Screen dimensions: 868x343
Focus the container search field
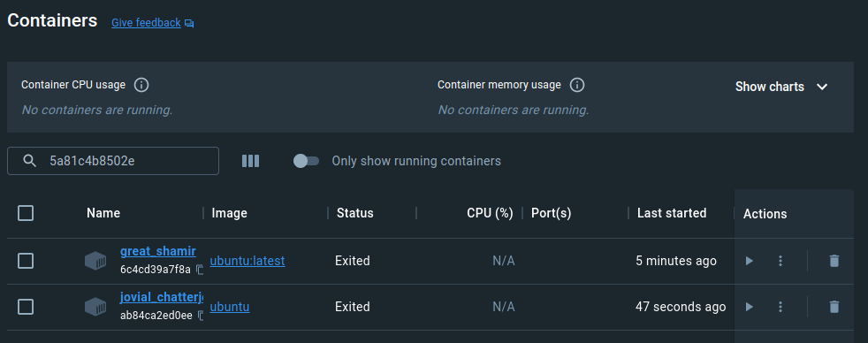(x=113, y=161)
